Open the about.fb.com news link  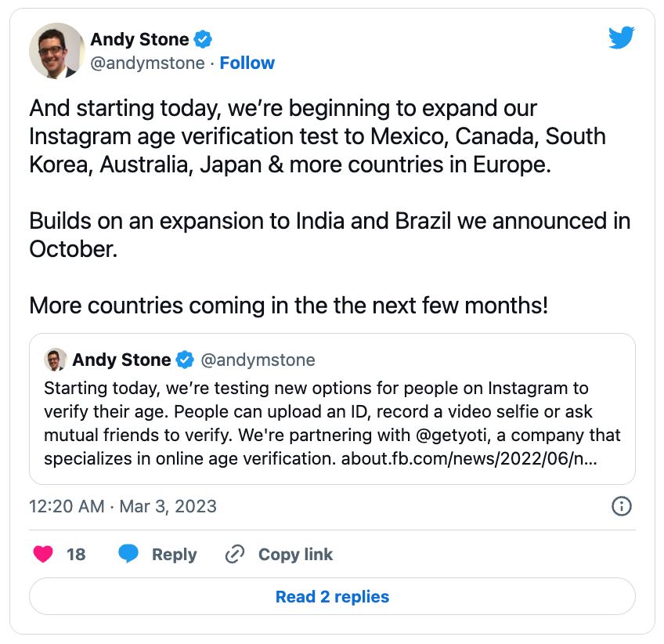pyautogui.click(x=469, y=458)
